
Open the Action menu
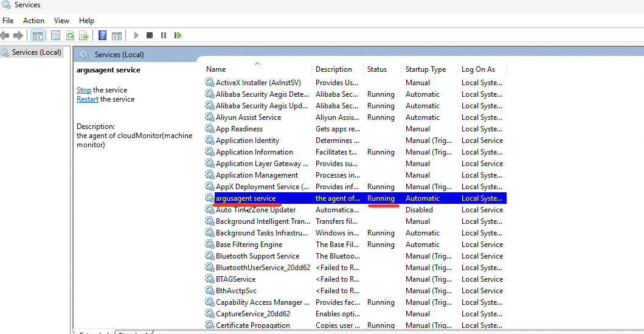click(x=33, y=21)
